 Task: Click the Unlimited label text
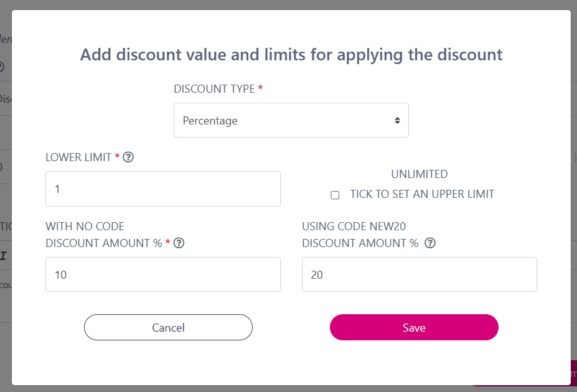(419, 174)
